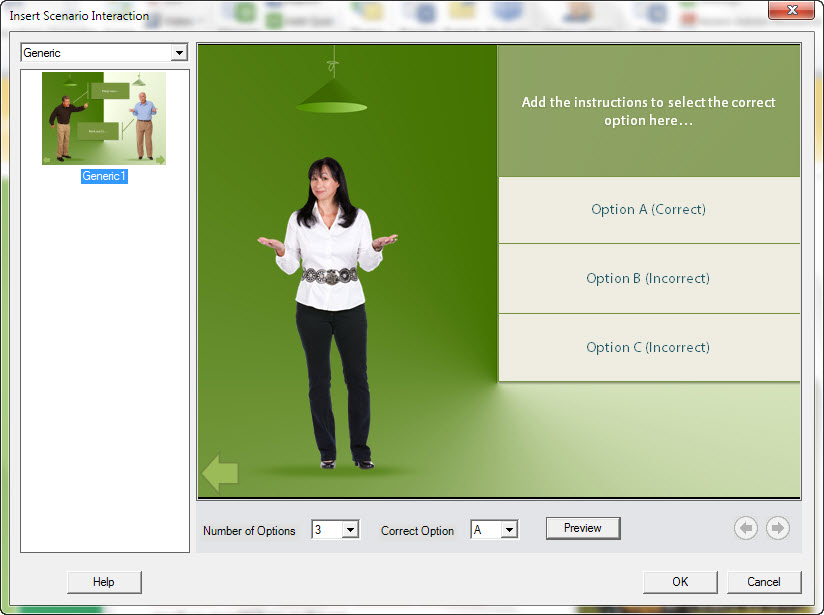The width and height of the screenshot is (824, 615).
Task: Click the next scenario navigation arrow
Action: (778, 528)
